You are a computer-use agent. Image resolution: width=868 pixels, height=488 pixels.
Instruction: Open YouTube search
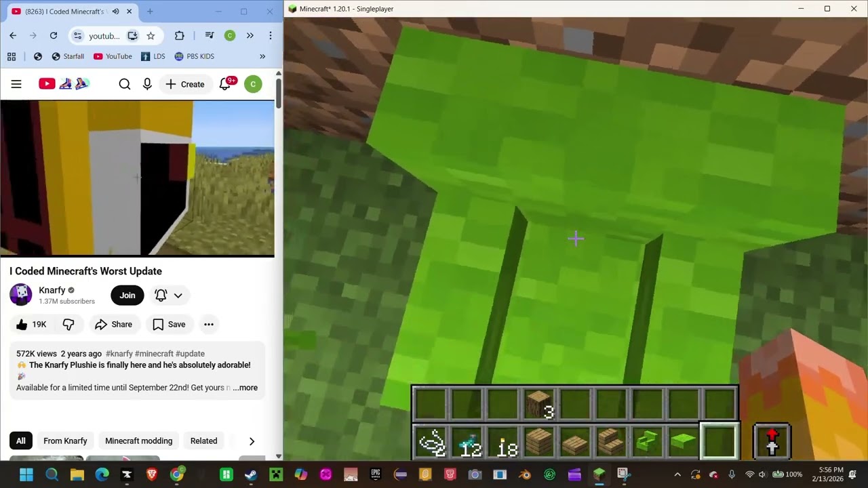125,84
